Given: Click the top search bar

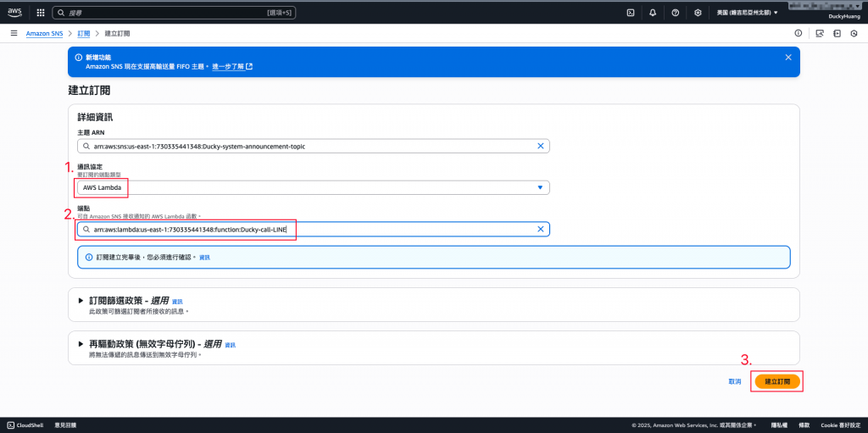Looking at the screenshot, I should [174, 12].
